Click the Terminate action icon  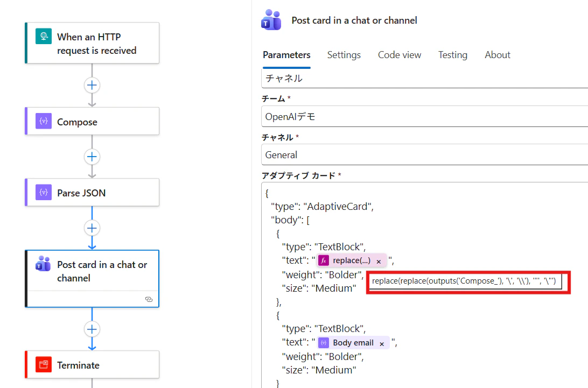coord(44,364)
